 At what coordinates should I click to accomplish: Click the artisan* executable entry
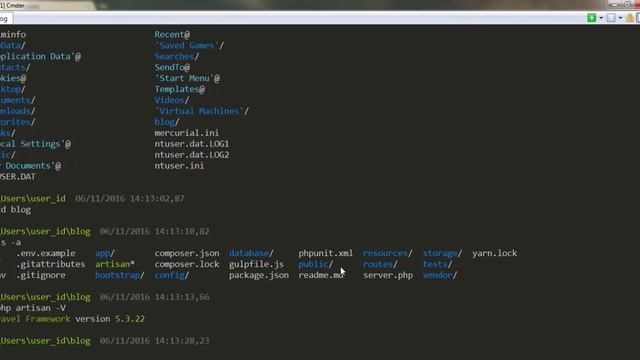pyautogui.click(x=115, y=264)
